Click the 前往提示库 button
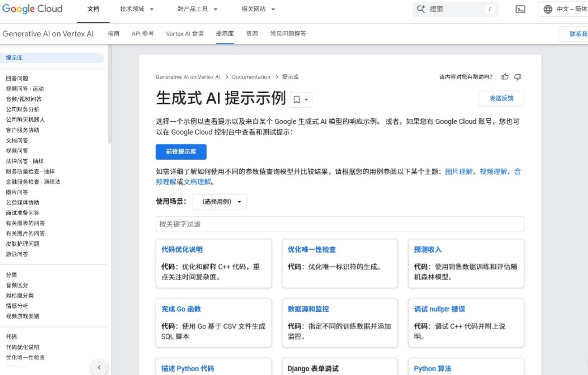This screenshot has width=588, height=375. pyautogui.click(x=180, y=151)
